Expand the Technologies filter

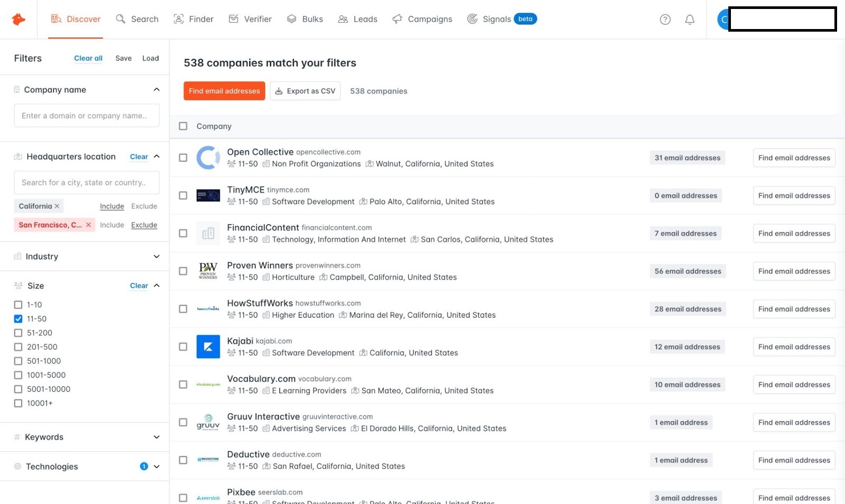coord(156,467)
